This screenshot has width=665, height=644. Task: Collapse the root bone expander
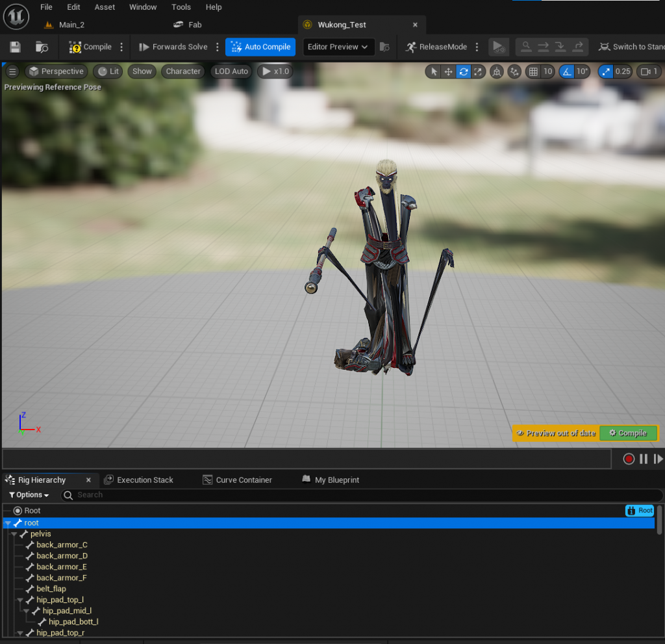[8, 523]
